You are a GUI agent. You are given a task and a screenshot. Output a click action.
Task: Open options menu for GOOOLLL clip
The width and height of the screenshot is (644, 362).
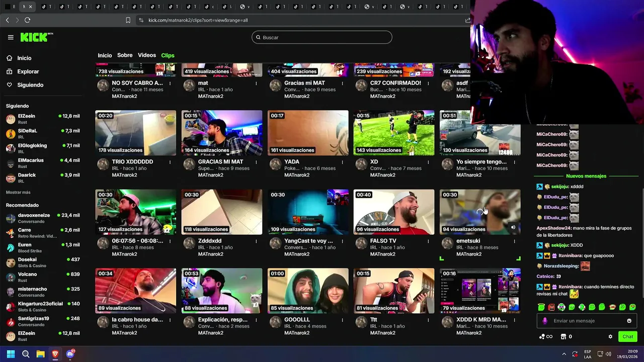point(342,320)
